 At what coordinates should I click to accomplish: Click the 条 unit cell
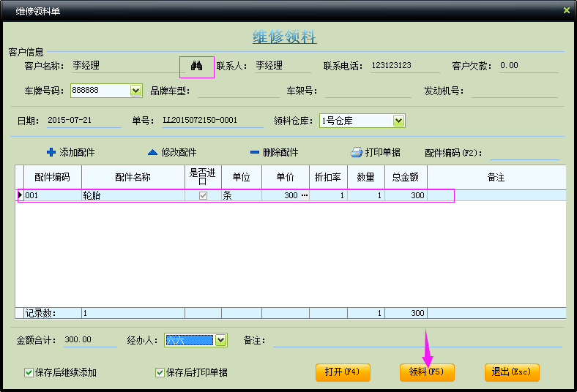(x=242, y=195)
